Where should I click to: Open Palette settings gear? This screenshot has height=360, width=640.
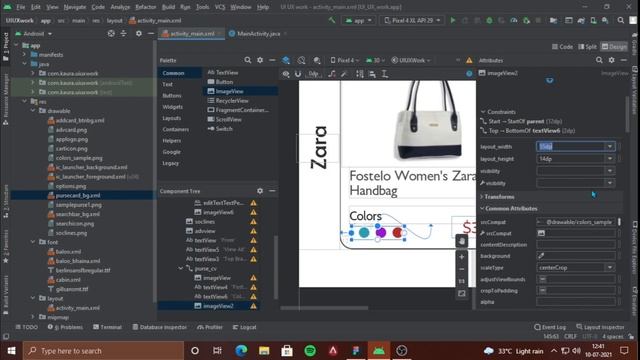(x=260, y=60)
